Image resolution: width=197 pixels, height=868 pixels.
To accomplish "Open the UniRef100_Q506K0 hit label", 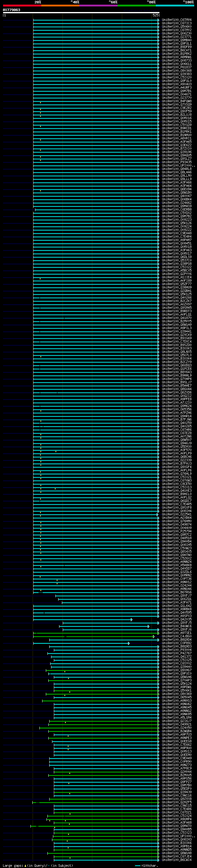I will 177,26.
